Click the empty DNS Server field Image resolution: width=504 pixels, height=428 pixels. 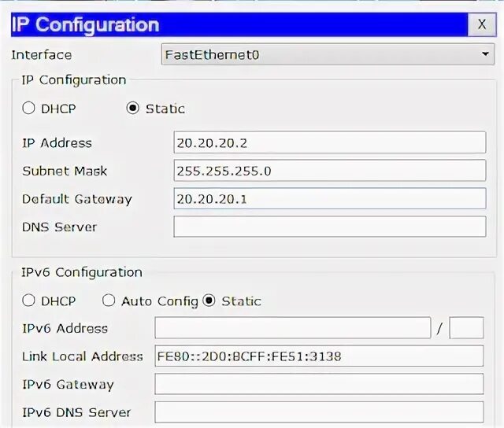[x=330, y=227]
